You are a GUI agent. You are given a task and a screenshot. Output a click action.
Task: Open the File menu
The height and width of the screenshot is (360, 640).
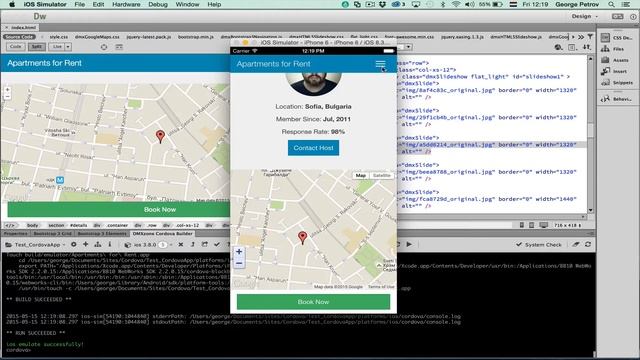click(x=80, y=4)
